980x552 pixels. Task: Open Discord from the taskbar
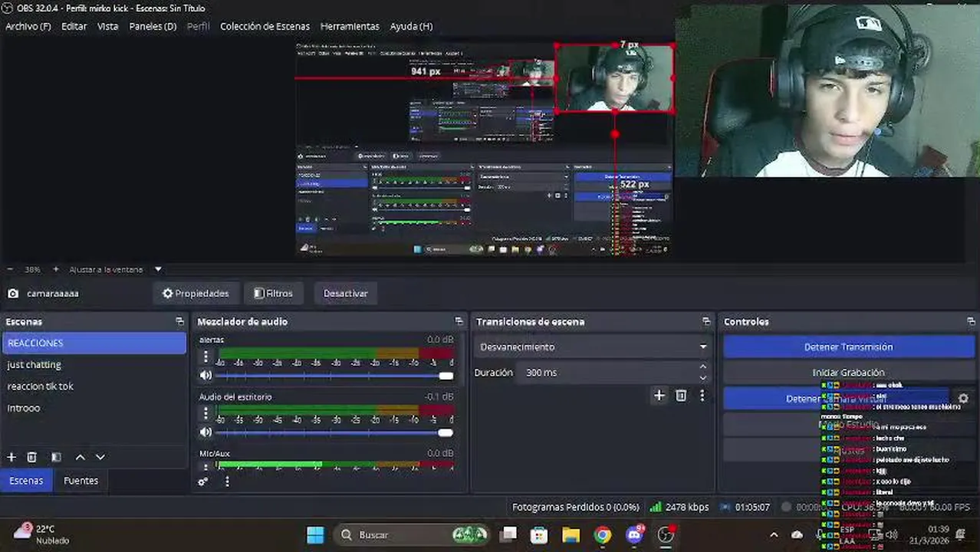[634, 535]
